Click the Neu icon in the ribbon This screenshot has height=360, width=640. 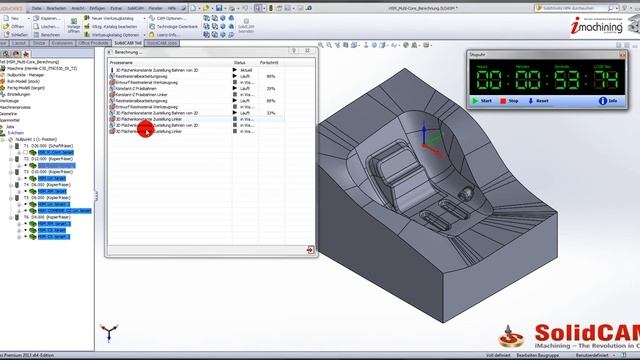point(6,18)
